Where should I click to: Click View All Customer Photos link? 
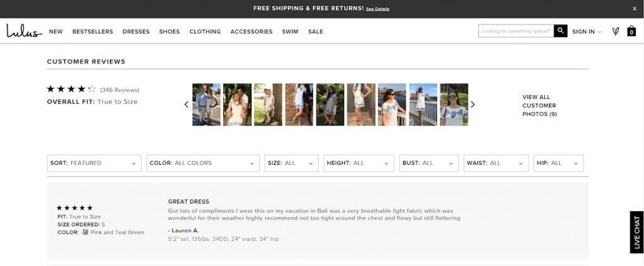[x=539, y=106]
